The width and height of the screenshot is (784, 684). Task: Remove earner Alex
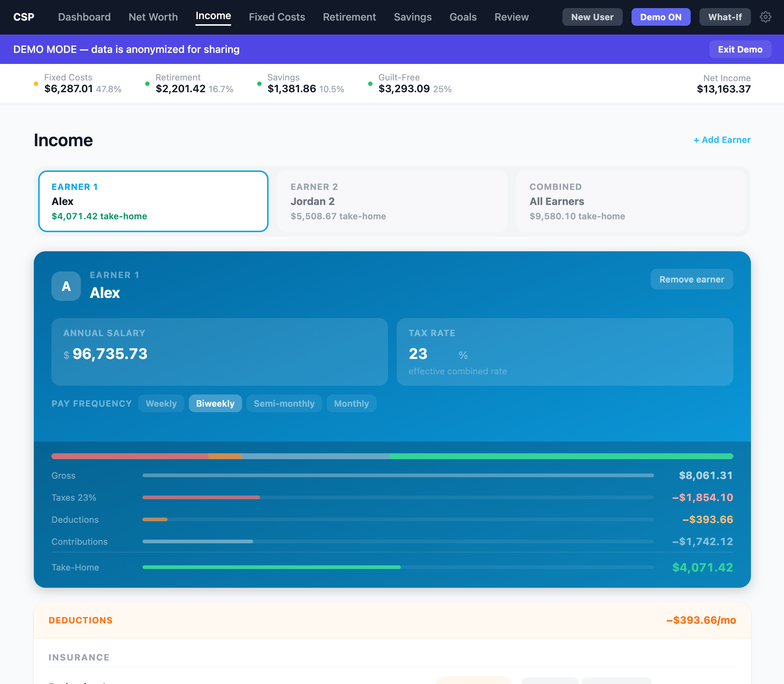tap(691, 279)
